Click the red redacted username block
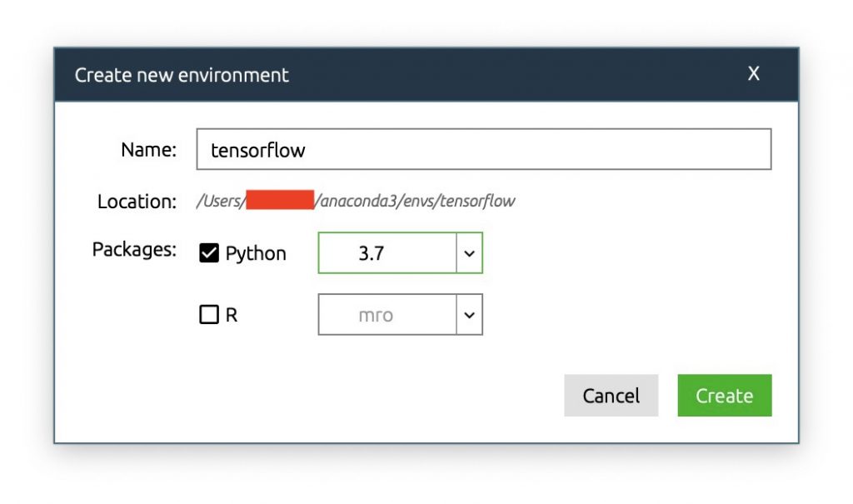The width and height of the screenshot is (853, 504). [x=280, y=200]
